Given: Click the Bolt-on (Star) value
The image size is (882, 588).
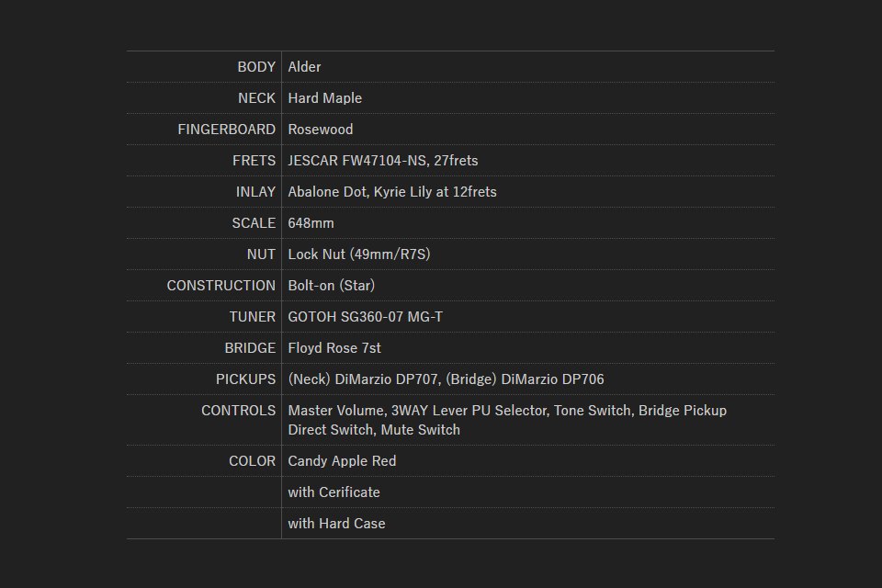Looking at the screenshot, I should pyautogui.click(x=331, y=286).
